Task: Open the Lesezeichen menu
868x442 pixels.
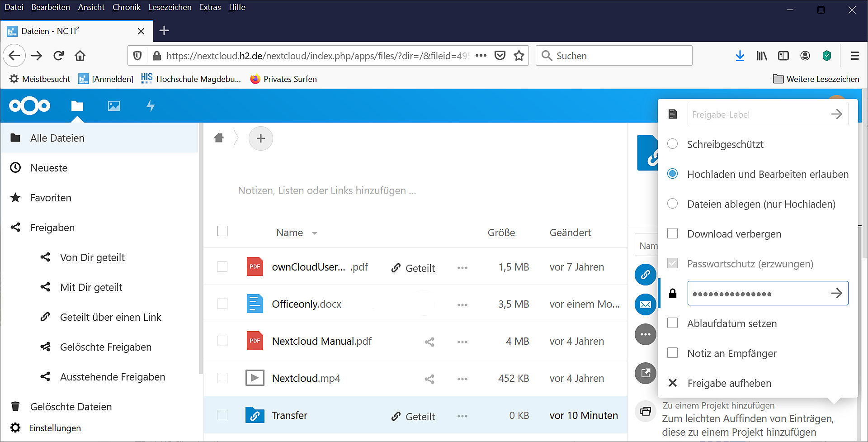Action: click(x=170, y=7)
